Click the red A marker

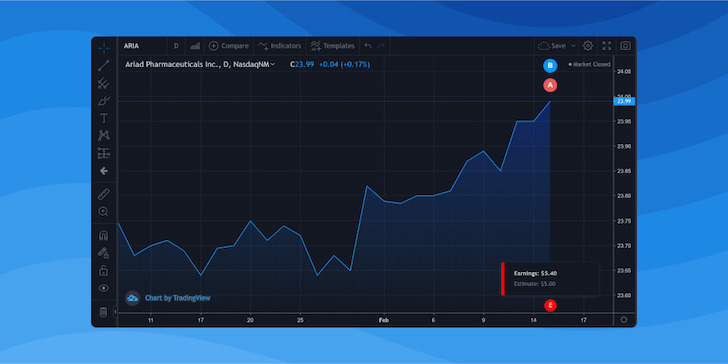(x=550, y=85)
